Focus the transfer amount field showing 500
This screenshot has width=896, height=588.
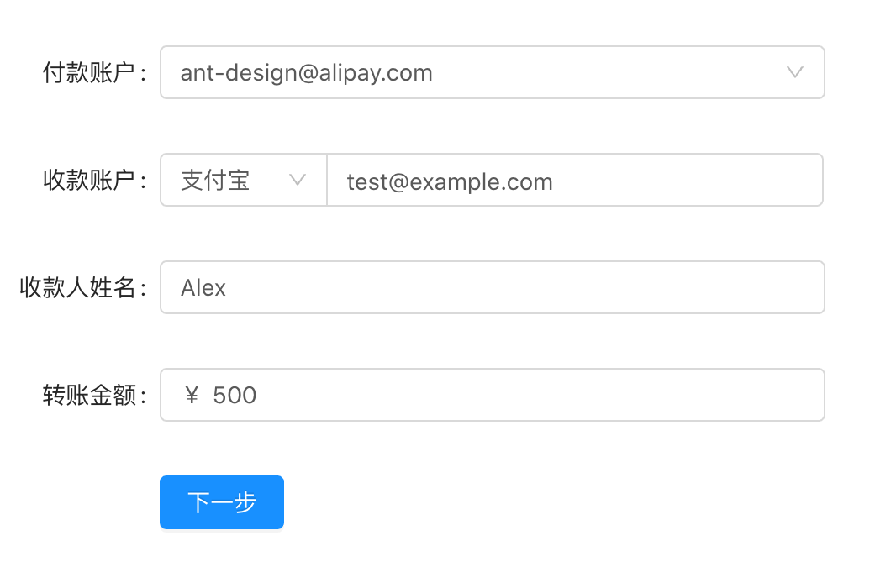click(492, 395)
